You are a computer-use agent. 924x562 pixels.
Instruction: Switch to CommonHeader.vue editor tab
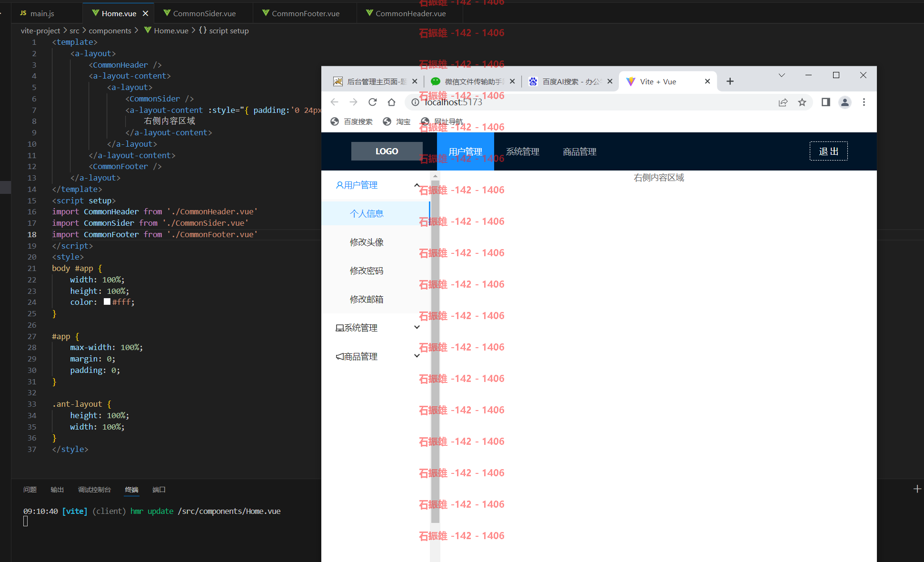(410, 13)
